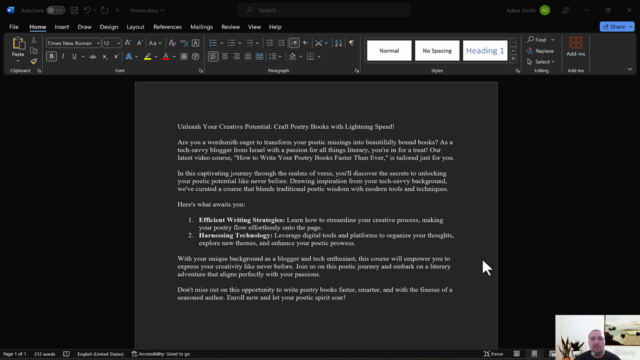Toggle Focus mode in status bar

(x=493, y=354)
